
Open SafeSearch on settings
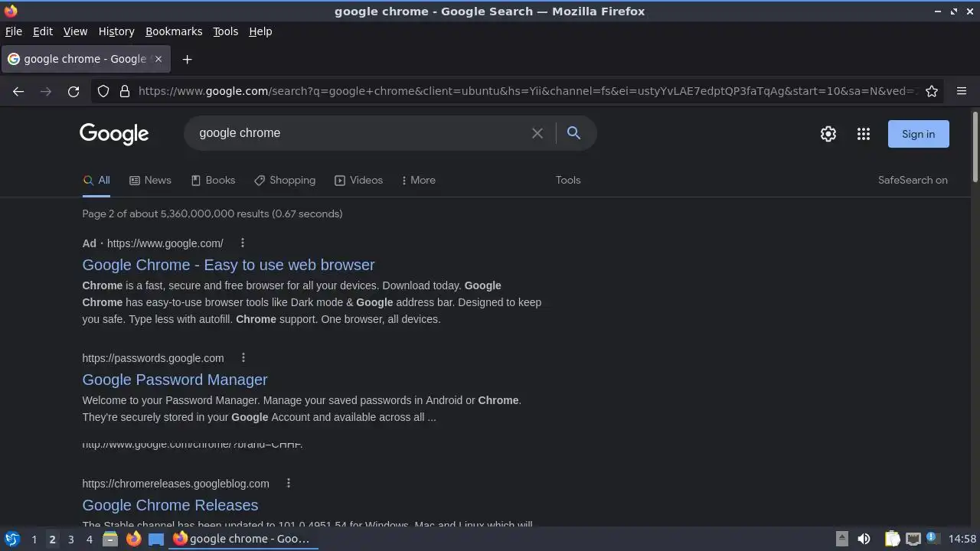pos(913,180)
